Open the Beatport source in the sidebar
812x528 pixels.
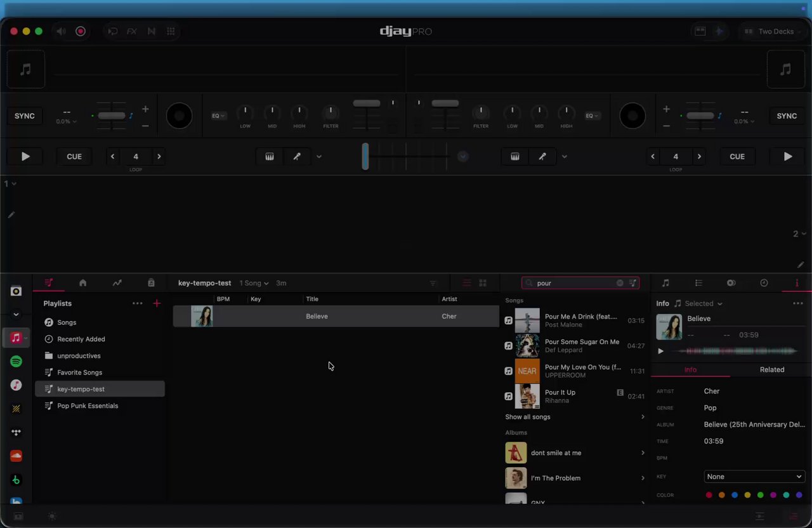pos(16,480)
